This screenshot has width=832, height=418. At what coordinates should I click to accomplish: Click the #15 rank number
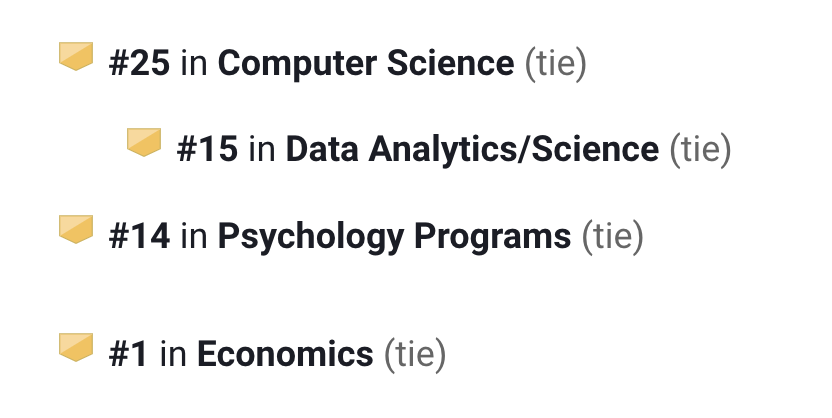[x=207, y=150]
